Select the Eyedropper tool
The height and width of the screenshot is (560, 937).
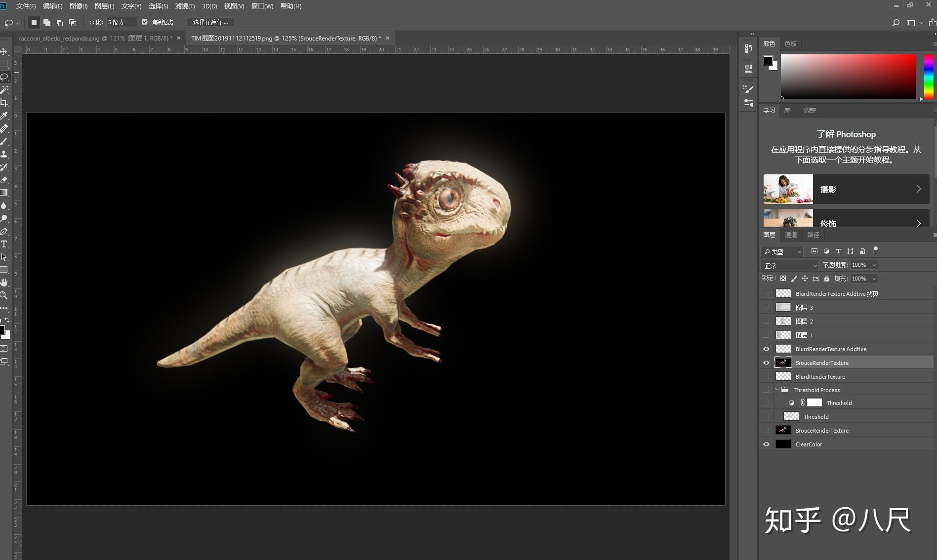point(4,116)
